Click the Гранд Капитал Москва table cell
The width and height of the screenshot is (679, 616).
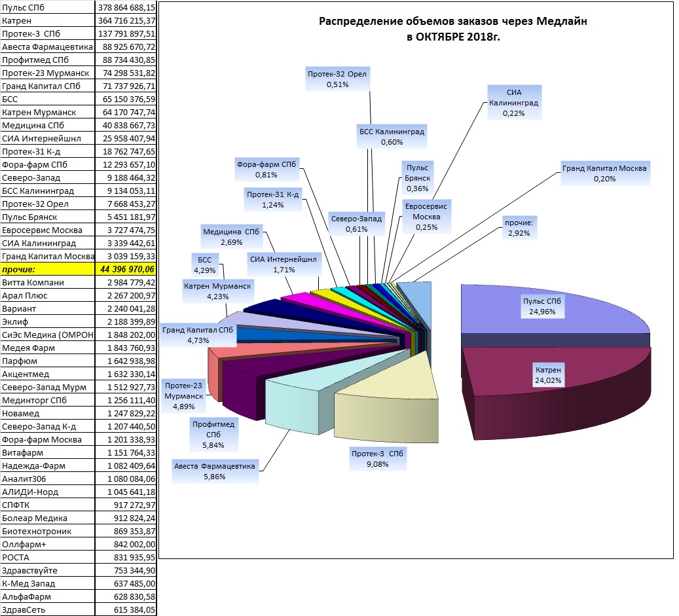point(47,256)
